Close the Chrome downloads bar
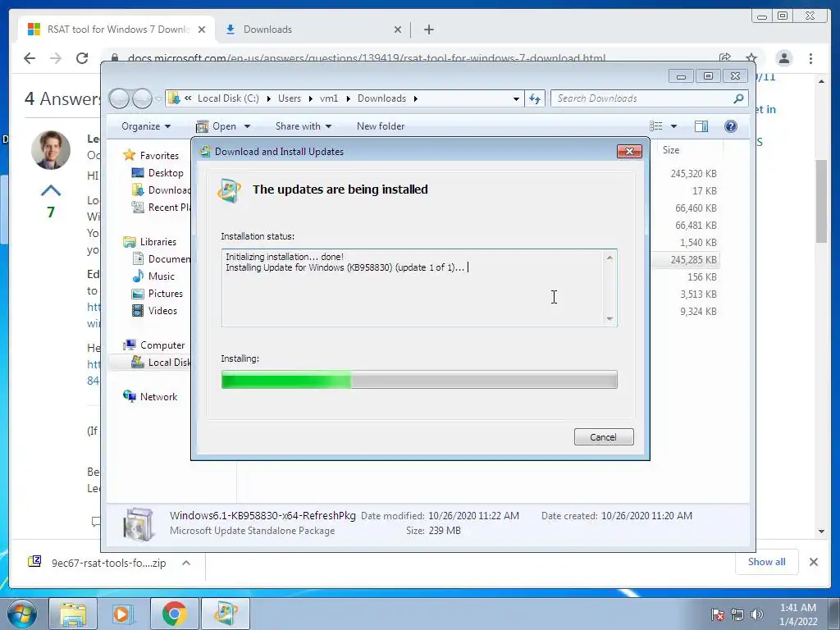 (x=813, y=562)
